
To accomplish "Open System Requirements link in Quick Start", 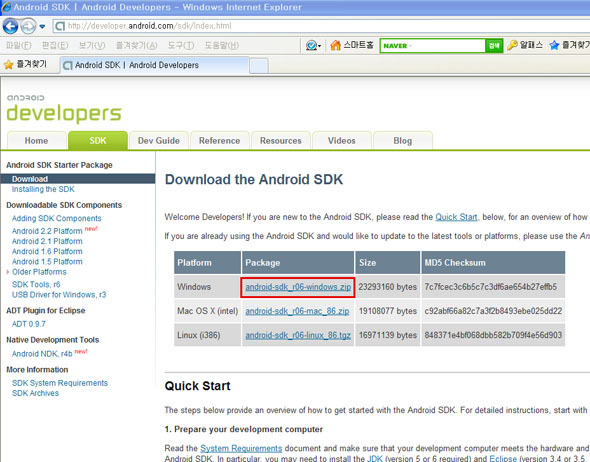I will click(241, 448).
